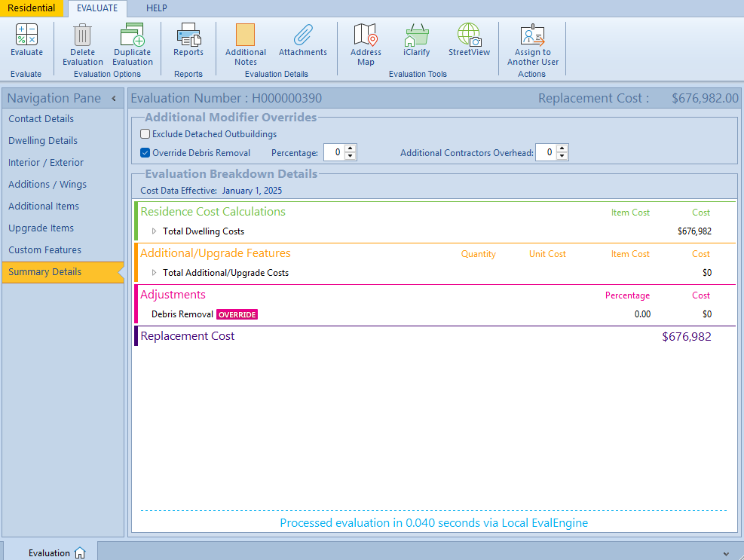Open the Attachments paperclip
The width and height of the screenshot is (744, 560).
(302, 35)
